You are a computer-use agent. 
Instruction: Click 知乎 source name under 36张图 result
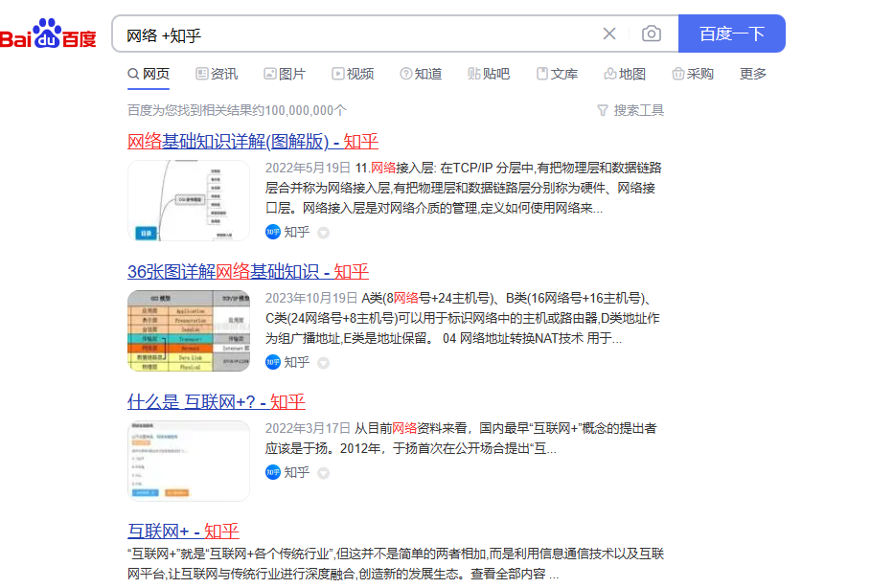(x=297, y=363)
